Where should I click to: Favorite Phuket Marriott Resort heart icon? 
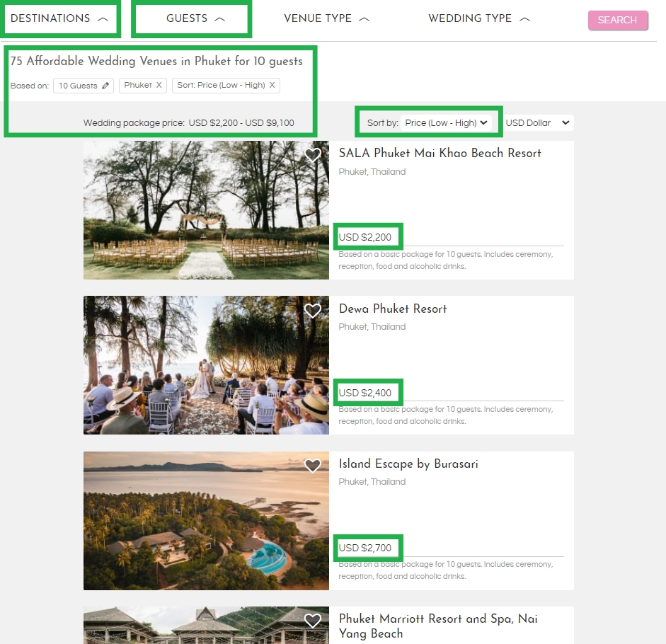(x=313, y=621)
